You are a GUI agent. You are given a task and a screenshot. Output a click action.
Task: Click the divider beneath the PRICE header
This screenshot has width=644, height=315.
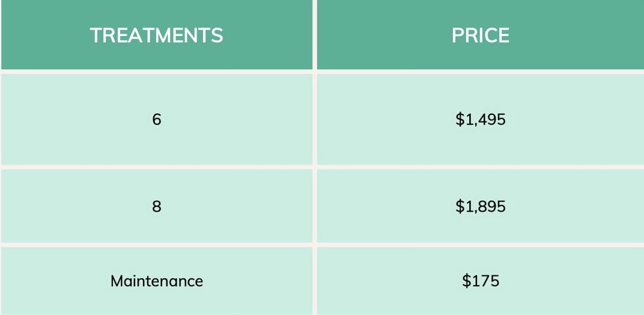pos(480,72)
